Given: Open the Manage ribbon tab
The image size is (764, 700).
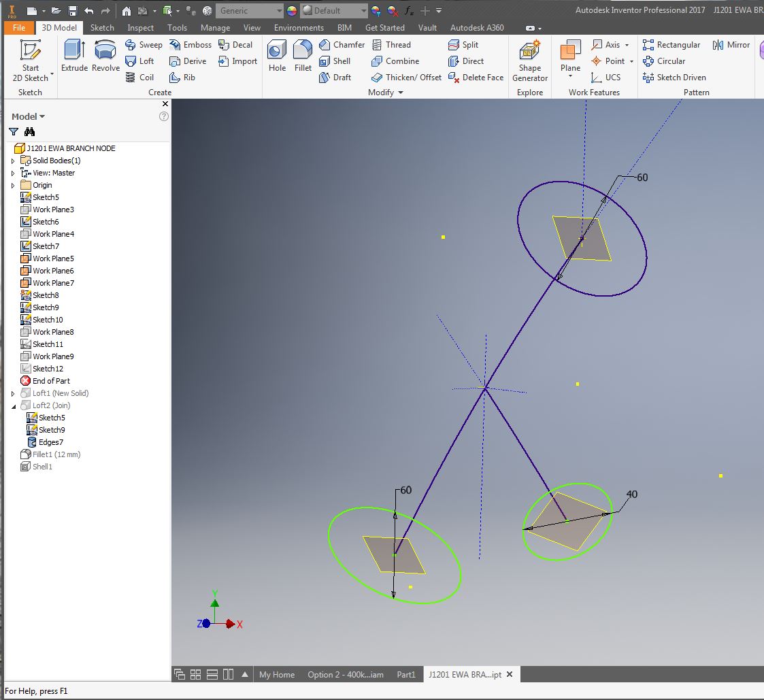Looking at the screenshot, I should [x=215, y=28].
